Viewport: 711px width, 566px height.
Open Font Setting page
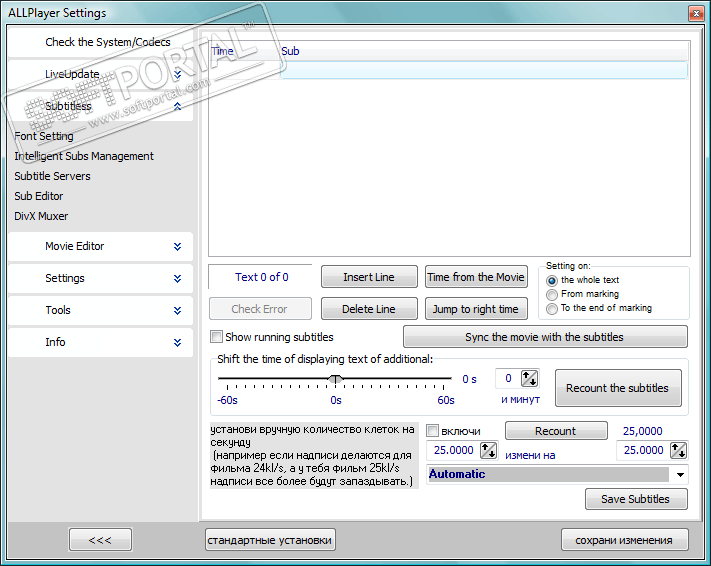[x=44, y=136]
